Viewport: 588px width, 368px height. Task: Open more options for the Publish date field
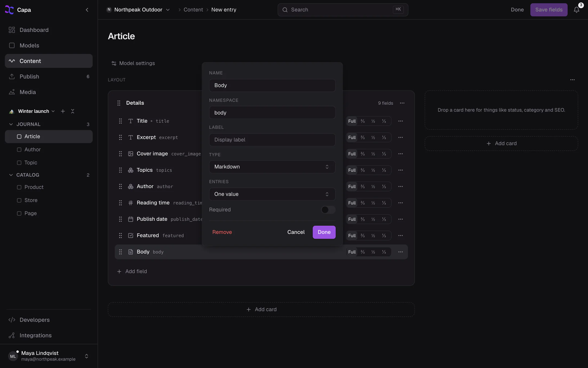[x=400, y=219]
